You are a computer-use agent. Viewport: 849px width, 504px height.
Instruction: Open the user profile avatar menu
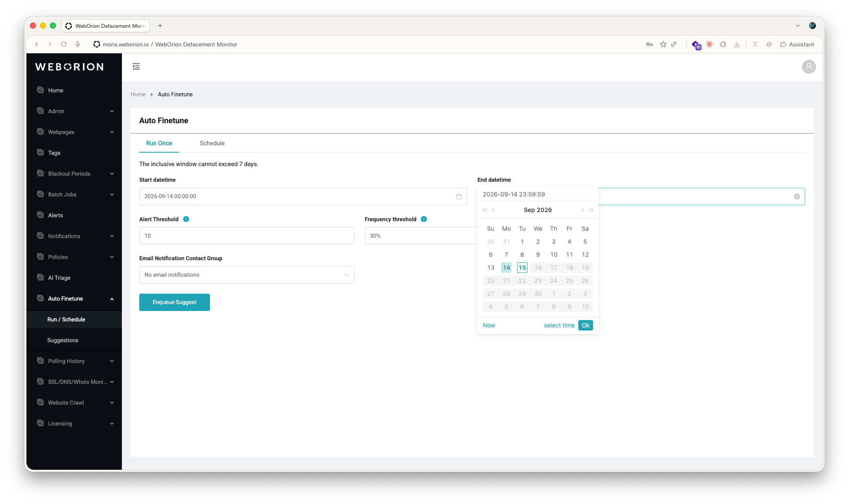click(809, 67)
